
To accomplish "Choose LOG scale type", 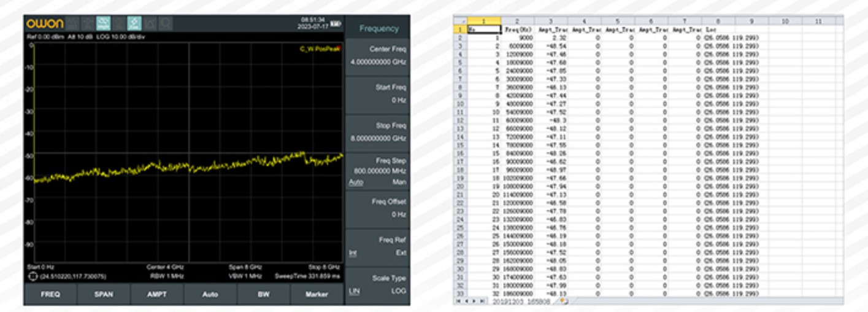I will [399, 291].
